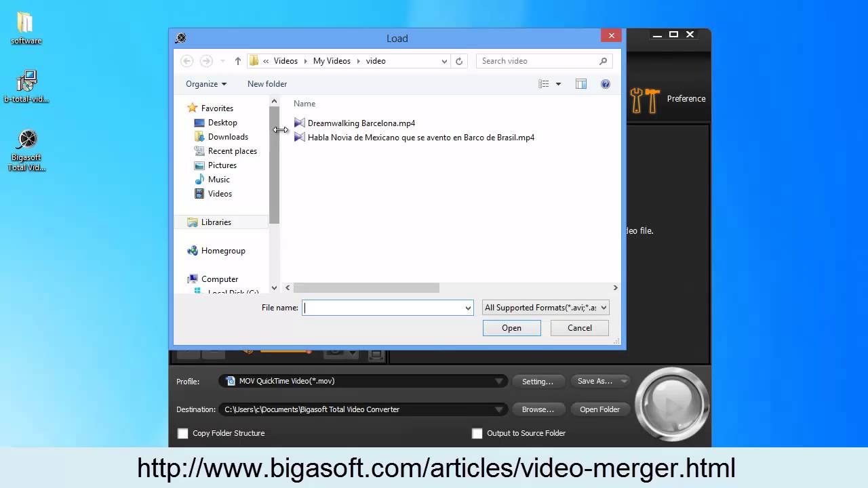
Task: Click the orange volume slider in Bigasoft
Action: click(x=285, y=350)
